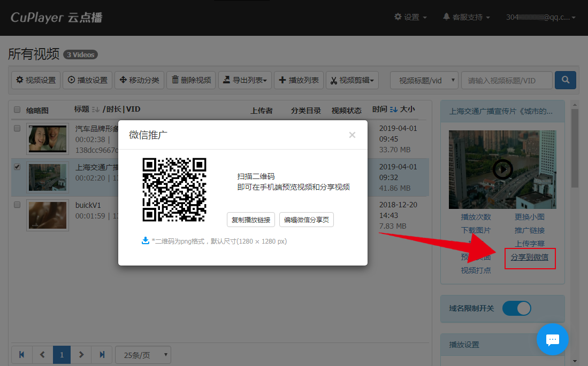Click the 上传字幕 link

point(530,244)
